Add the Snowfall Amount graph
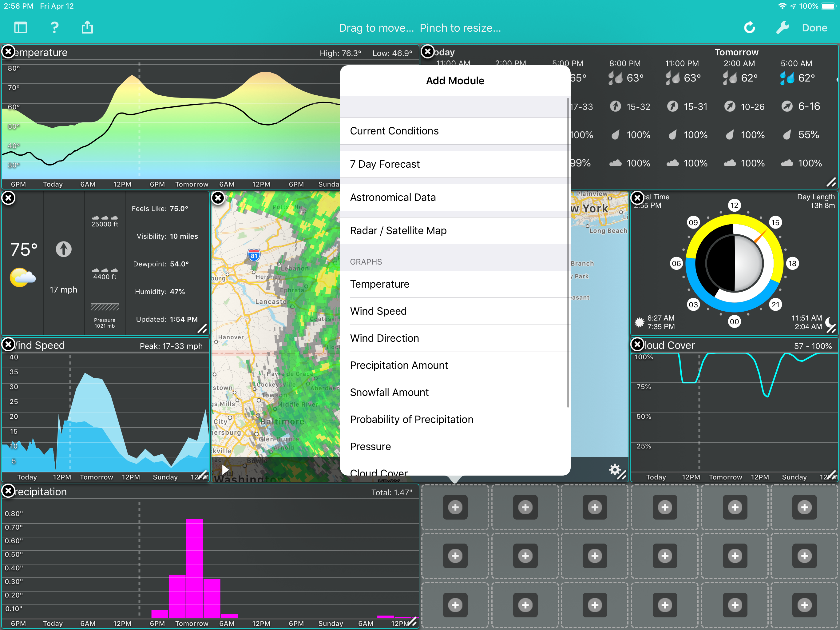This screenshot has height=630, width=840. tap(455, 392)
